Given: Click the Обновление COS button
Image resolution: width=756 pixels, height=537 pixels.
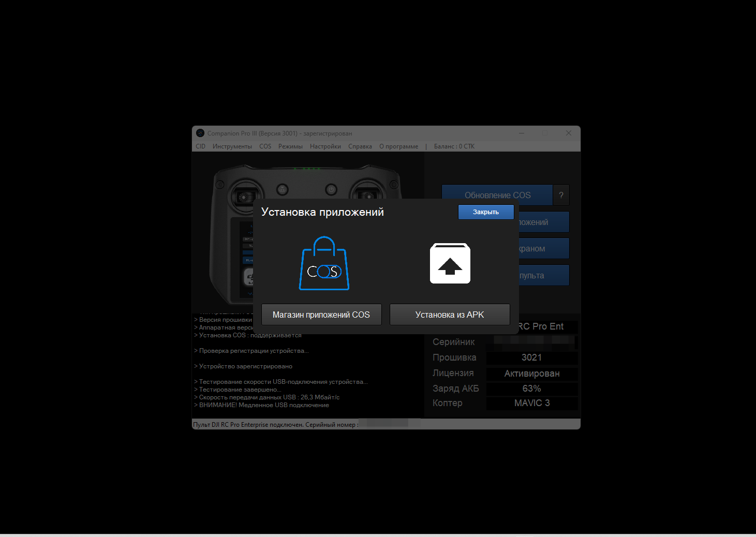Looking at the screenshot, I should click(497, 195).
